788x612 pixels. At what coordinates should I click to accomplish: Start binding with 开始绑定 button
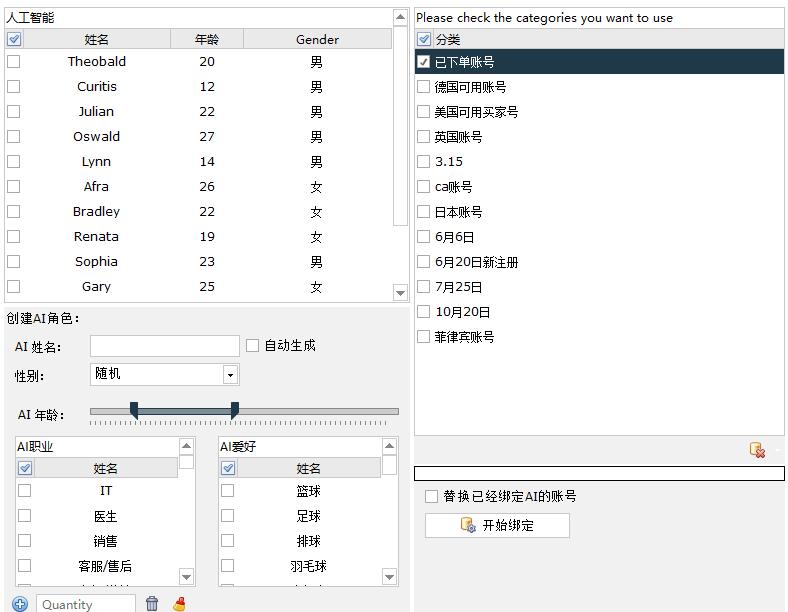(x=497, y=526)
